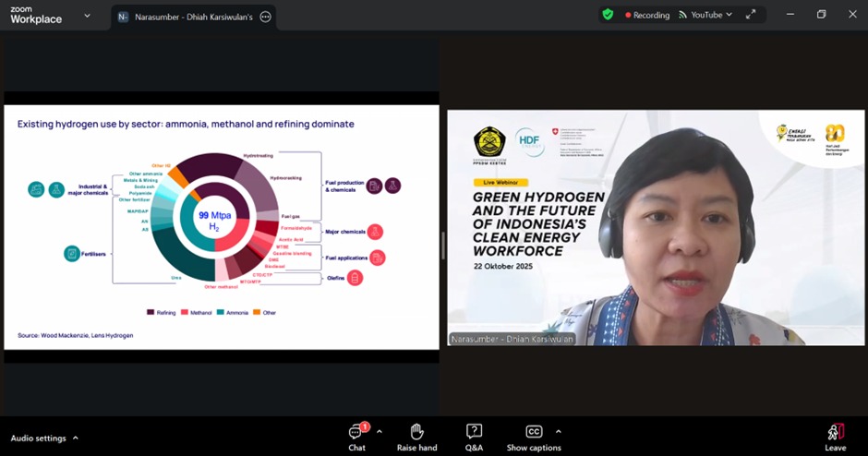Expand the Zoom Workplace dropdown chevron
This screenshot has width=868, height=456.
click(x=87, y=16)
